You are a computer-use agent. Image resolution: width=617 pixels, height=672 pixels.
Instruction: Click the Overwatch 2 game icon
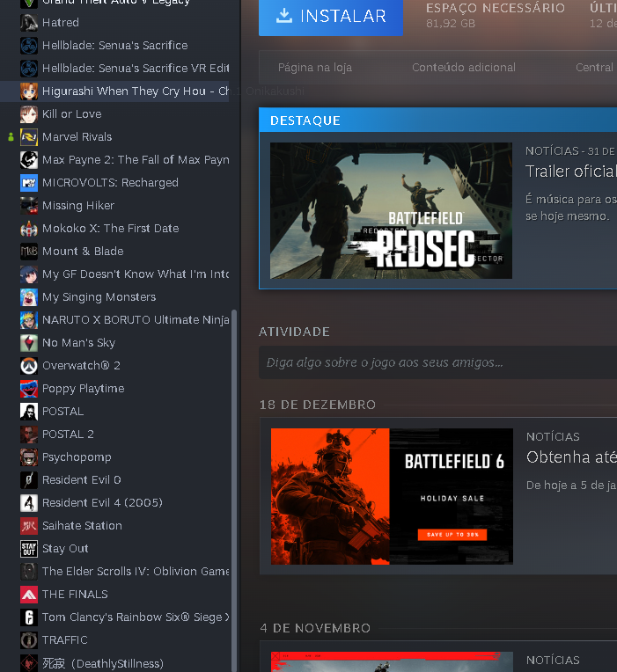tap(28, 365)
